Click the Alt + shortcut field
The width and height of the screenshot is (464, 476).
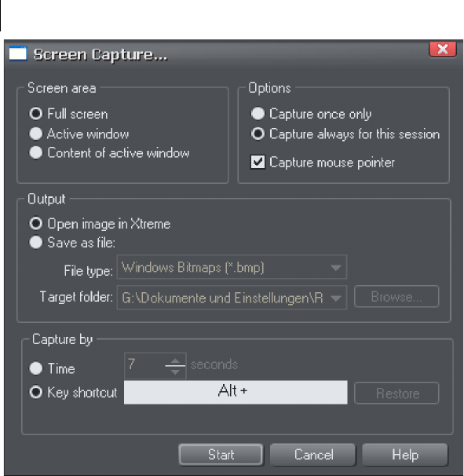tap(236, 392)
